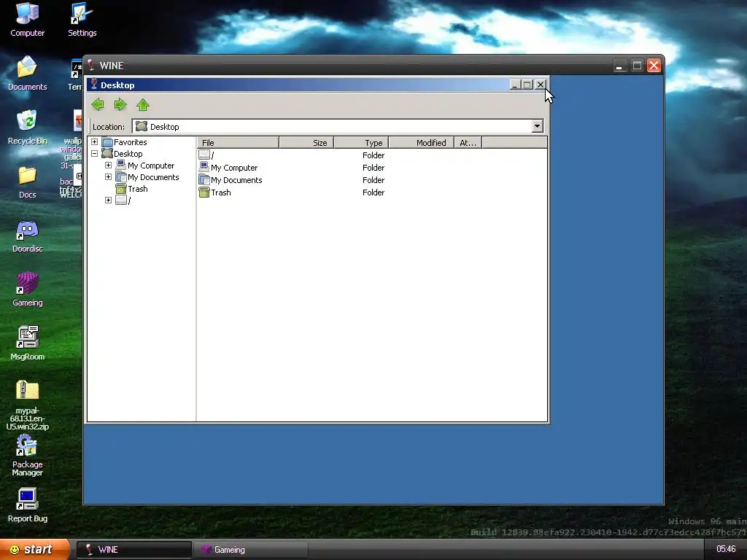Expand the / root tree node
The width and height of the screenshot is (747, 560).
(108, 200)
